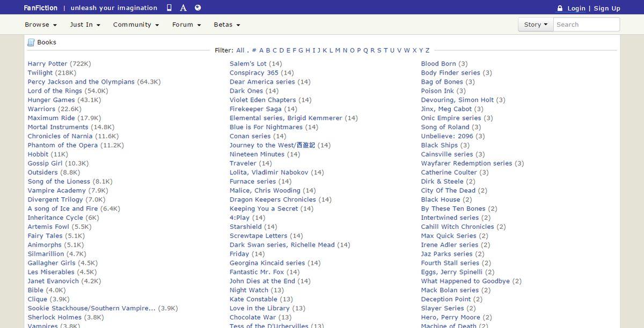This screenshot has height=328, width=644.
Task: Click the font size 'A' icon
Action: 183,8
